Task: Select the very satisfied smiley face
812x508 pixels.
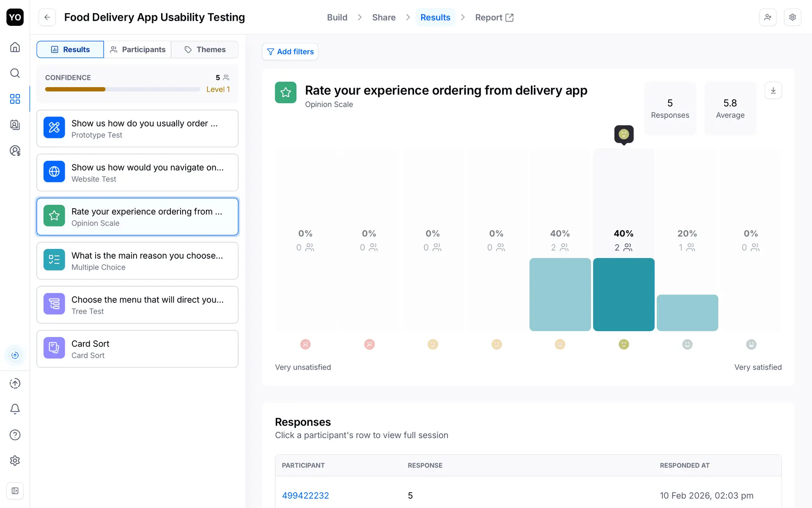Action: (x=751, y=344)
